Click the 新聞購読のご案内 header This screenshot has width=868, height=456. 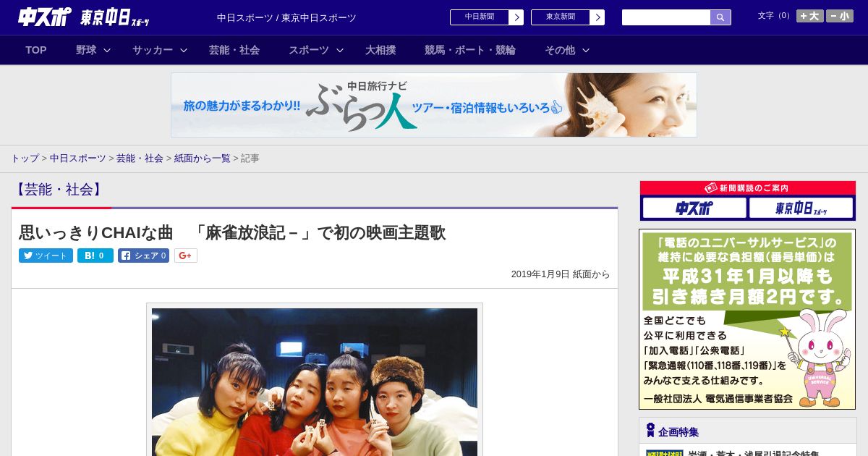pos(748,188)
